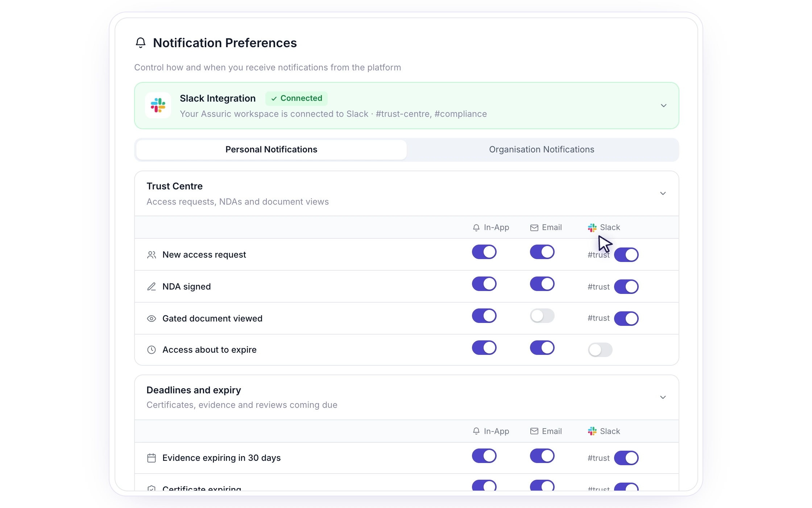Enable Email for Gated document viewed
Viewport: 812px width, 508px height.
[542, 316]
